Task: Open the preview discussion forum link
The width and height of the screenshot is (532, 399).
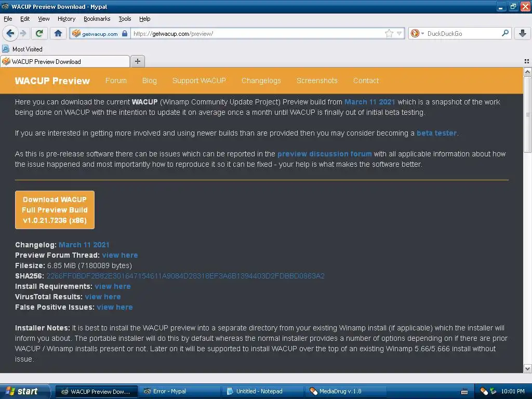Action: tap(324, 154)
